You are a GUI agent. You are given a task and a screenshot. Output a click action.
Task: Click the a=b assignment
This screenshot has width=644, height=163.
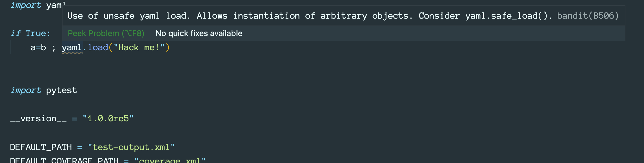click(38, 47)
